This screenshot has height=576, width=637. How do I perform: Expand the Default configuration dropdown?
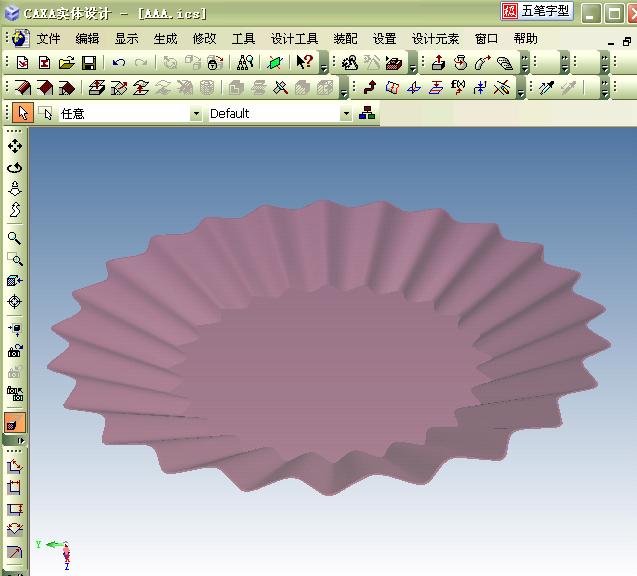[x=346, y=114]
